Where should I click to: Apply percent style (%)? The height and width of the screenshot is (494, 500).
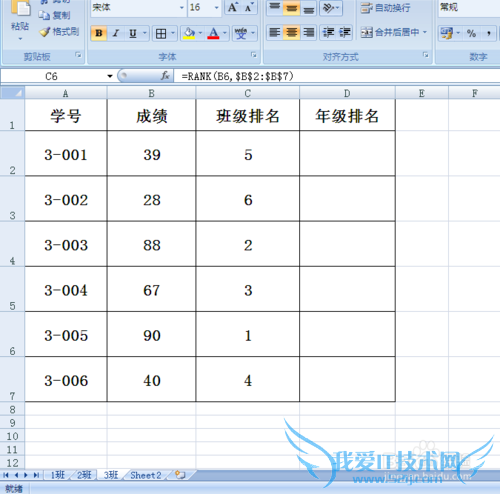[471, 33]
